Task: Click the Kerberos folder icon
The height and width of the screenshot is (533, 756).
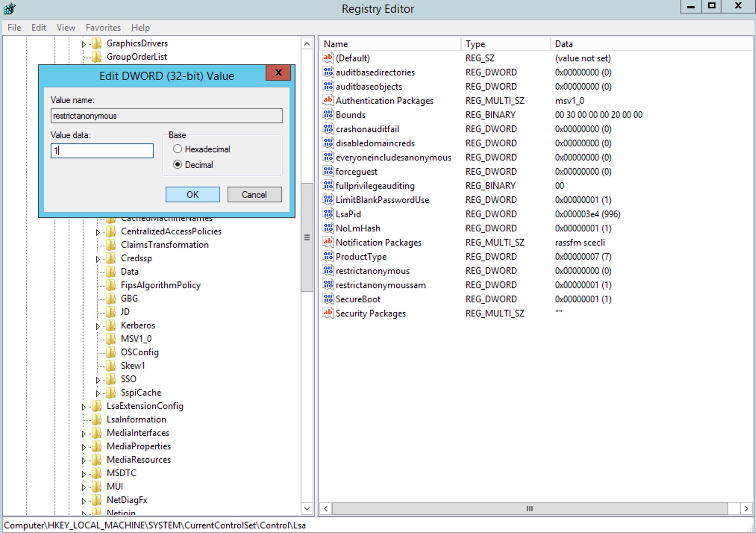Action: [111, 325]
